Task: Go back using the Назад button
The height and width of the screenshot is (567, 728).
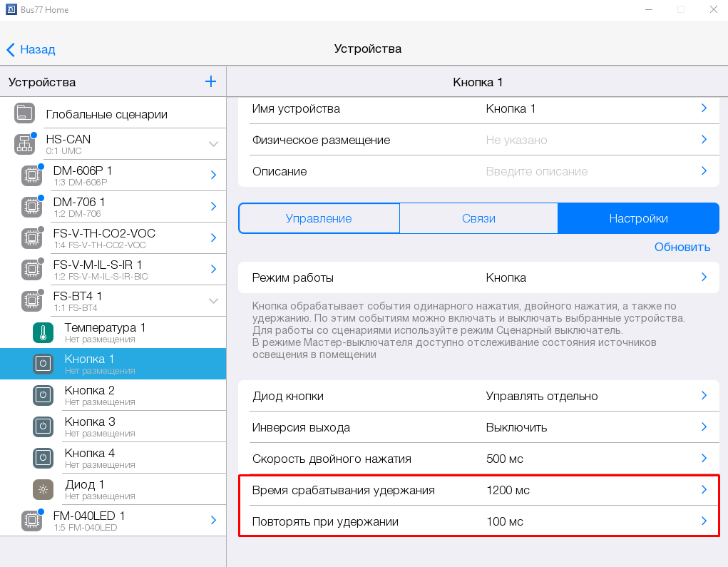Action: tap(31, 49)
